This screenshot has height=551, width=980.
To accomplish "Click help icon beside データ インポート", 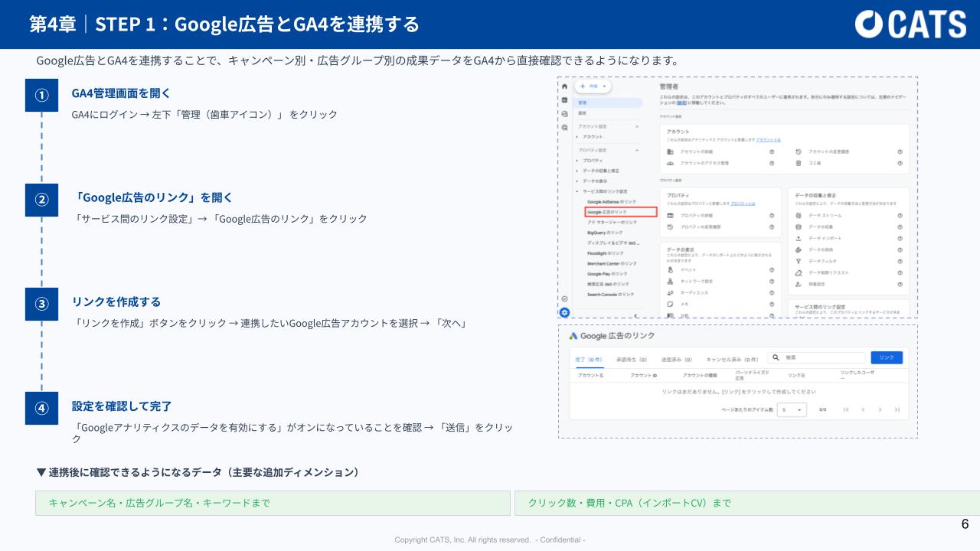I will 900,239.
